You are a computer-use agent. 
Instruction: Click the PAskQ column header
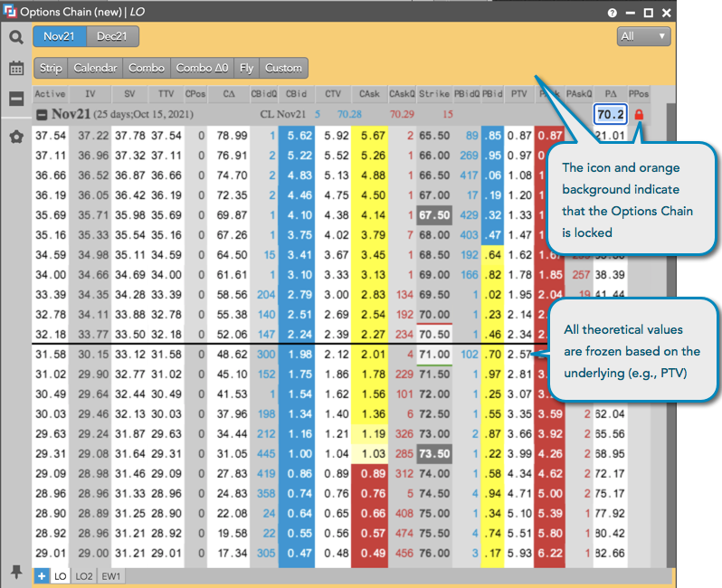click(579, 94)
